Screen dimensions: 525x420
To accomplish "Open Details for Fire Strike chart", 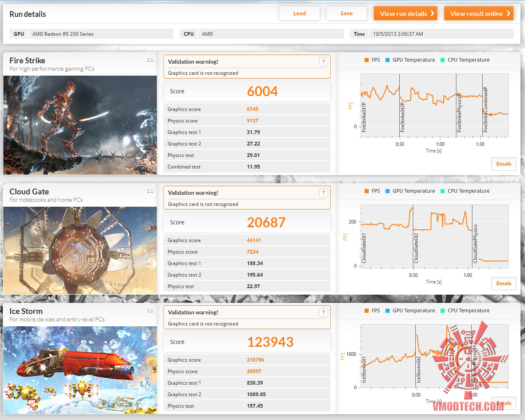I will point(504,164).
